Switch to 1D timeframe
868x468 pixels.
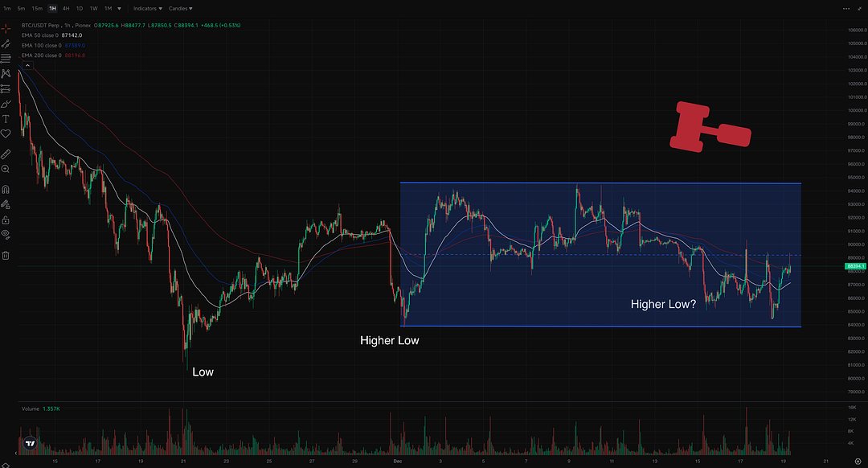pos(79,8)
